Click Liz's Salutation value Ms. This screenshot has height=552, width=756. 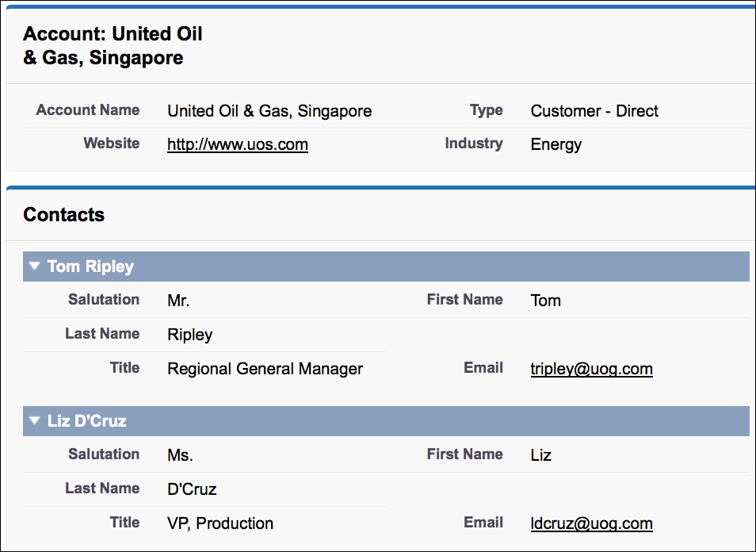[x=181, y=455]
